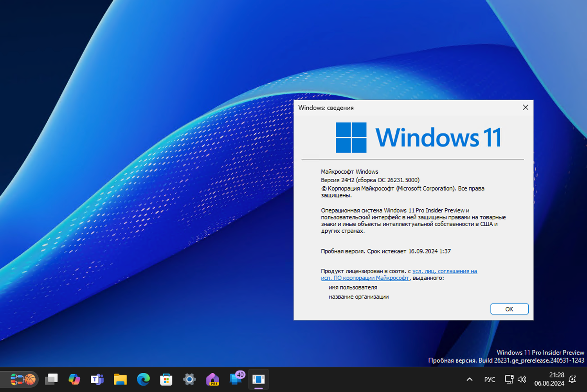Launch Microsoft Teams from the taskbar
This screenshot has width=587, height=392.
point(98,379)
